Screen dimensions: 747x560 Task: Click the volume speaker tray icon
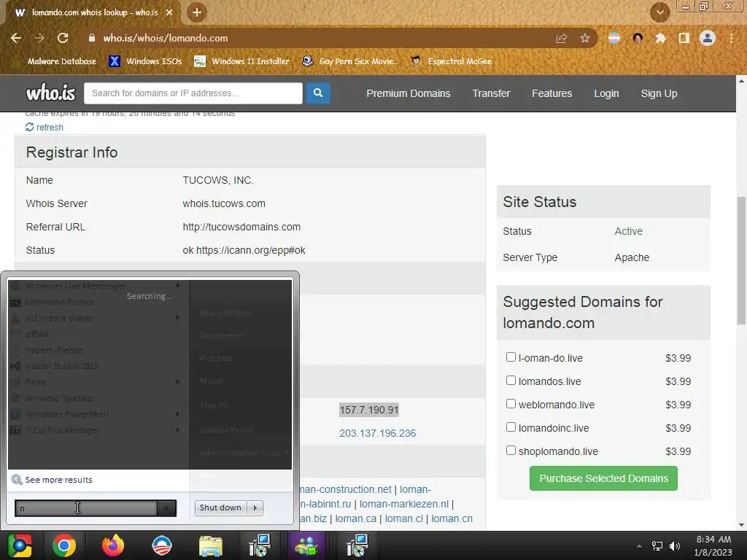675,546
